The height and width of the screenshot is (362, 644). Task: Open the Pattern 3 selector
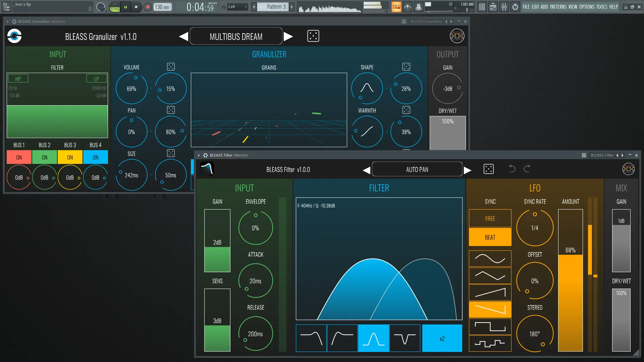[x=275, y=6]
